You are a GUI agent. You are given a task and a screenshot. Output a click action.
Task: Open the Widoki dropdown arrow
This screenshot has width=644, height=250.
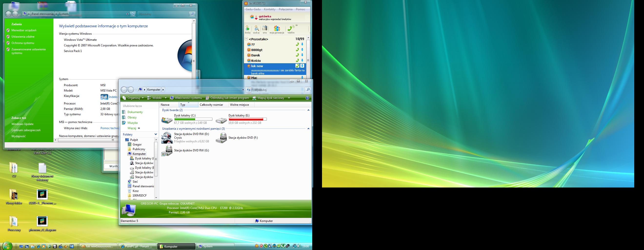(x=165, y=98)
